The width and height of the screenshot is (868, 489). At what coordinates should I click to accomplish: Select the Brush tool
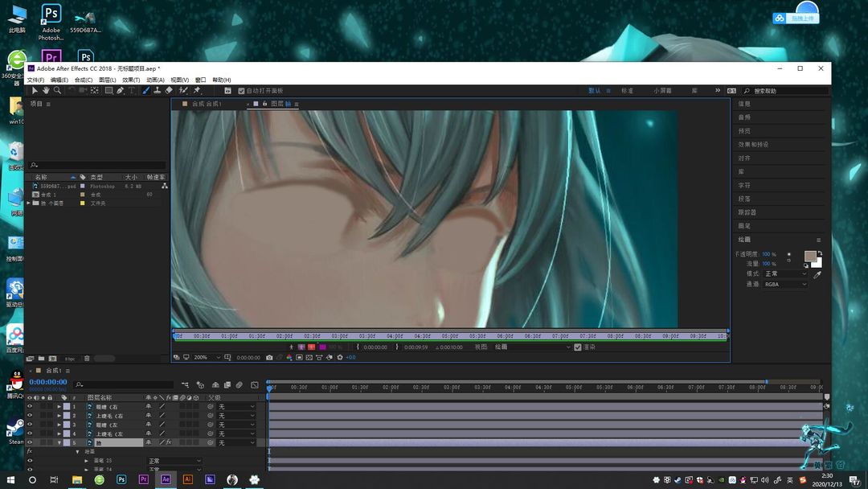[x=146, y=90]
